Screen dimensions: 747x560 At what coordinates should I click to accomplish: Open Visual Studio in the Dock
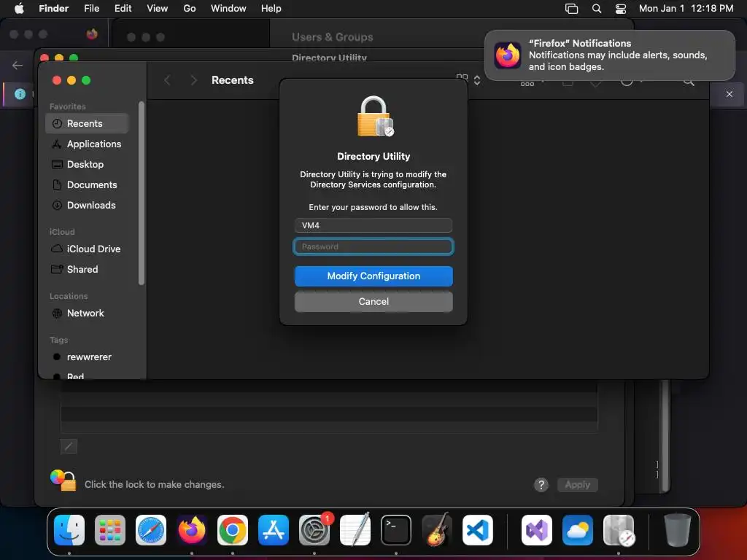click(x=537, y=530)
